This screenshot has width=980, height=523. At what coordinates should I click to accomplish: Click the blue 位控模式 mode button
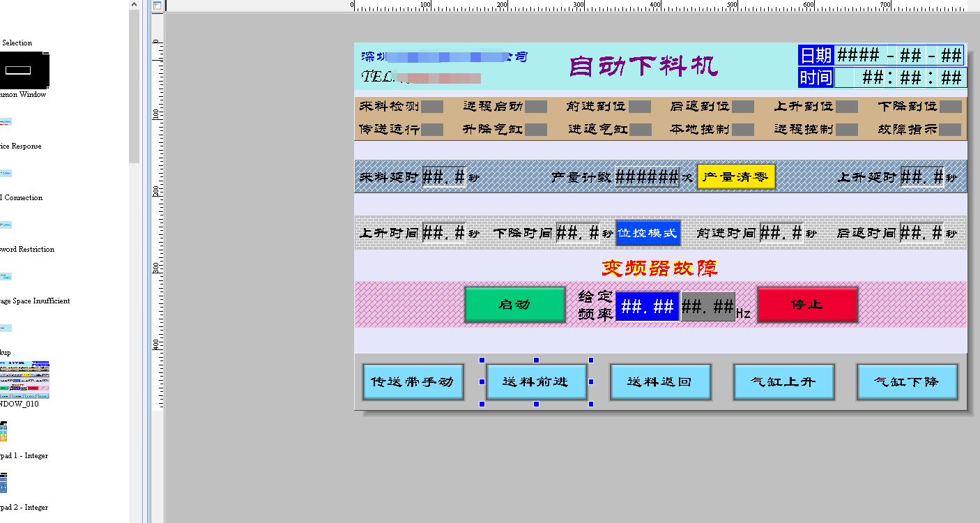648,233
